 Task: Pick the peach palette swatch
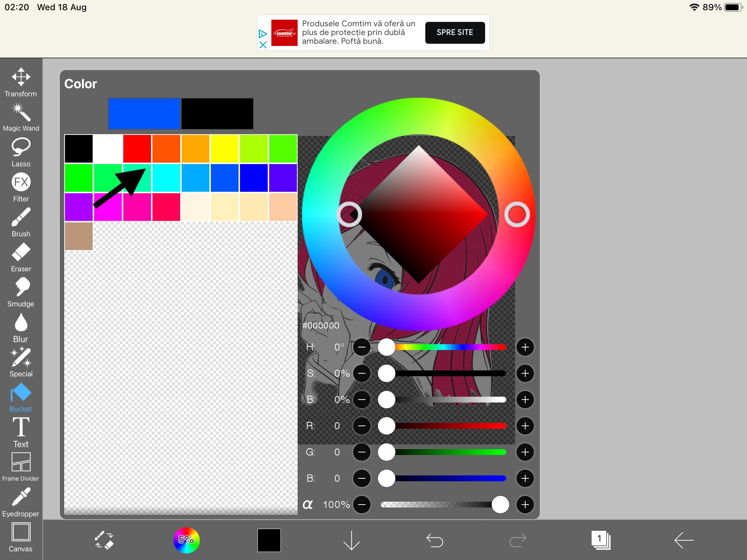283,207
